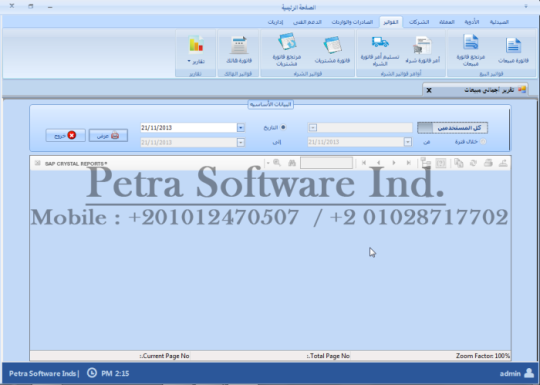Toggle the all users (كل المستخدمين) switch
Screen dimensions: 540x385
coord(452,128)
